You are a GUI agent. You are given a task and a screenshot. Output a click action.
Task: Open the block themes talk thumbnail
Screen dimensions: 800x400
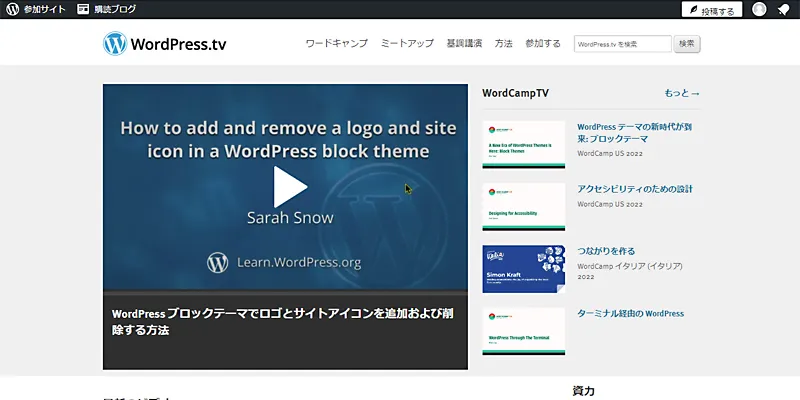pos(523,145)
